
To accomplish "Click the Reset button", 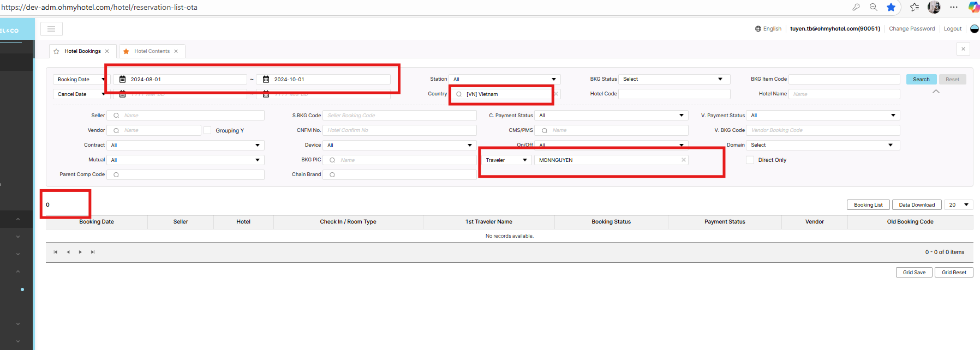I will coord(952,80).
